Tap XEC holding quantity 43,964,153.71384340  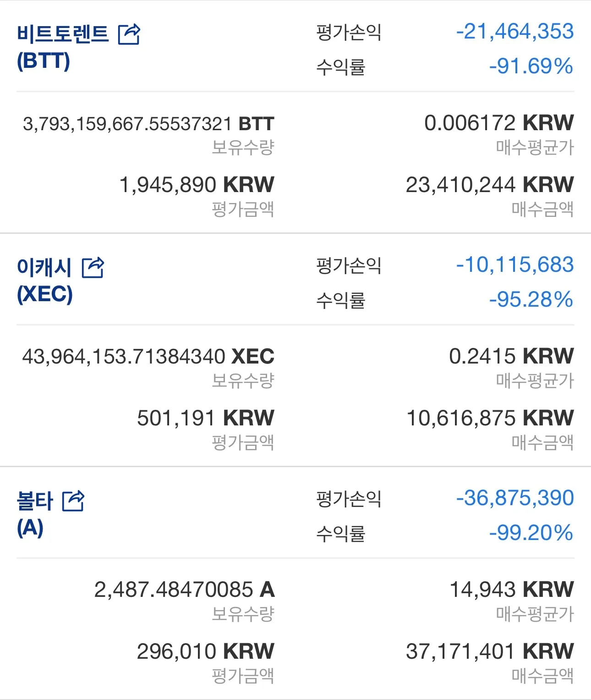148,357
